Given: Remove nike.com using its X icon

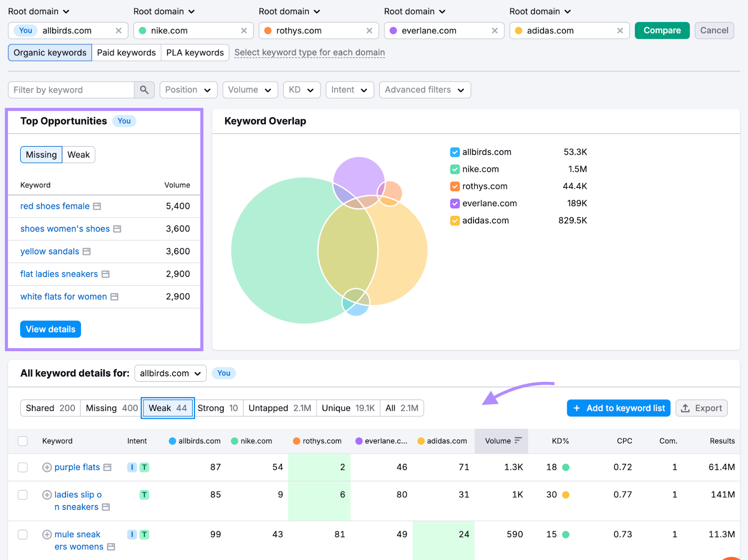Looking at the screenshot, I should coord(244,30).
